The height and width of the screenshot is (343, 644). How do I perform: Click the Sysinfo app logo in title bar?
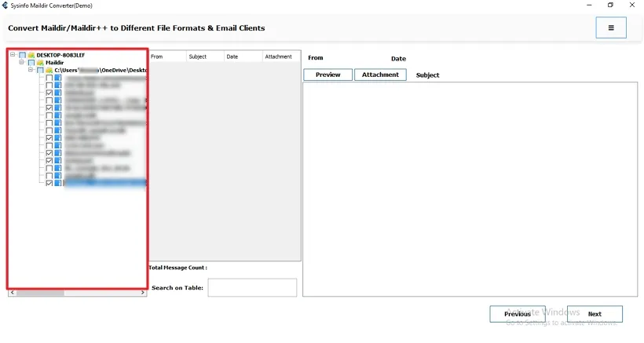5,5
